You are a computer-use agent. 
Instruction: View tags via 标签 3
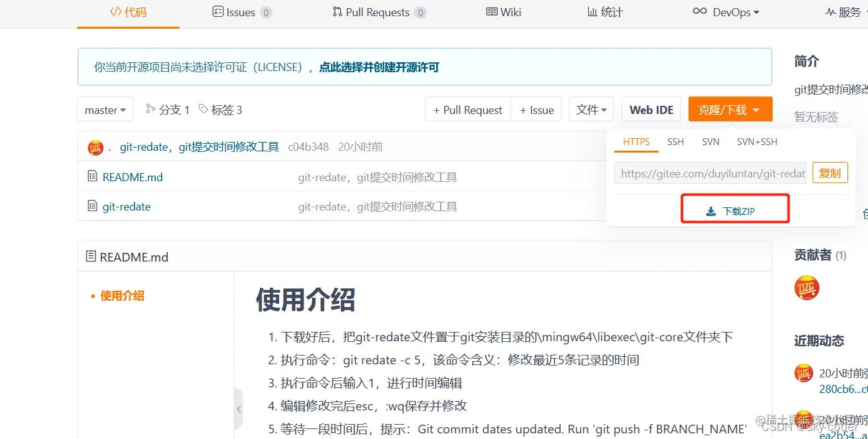point(220,110)
